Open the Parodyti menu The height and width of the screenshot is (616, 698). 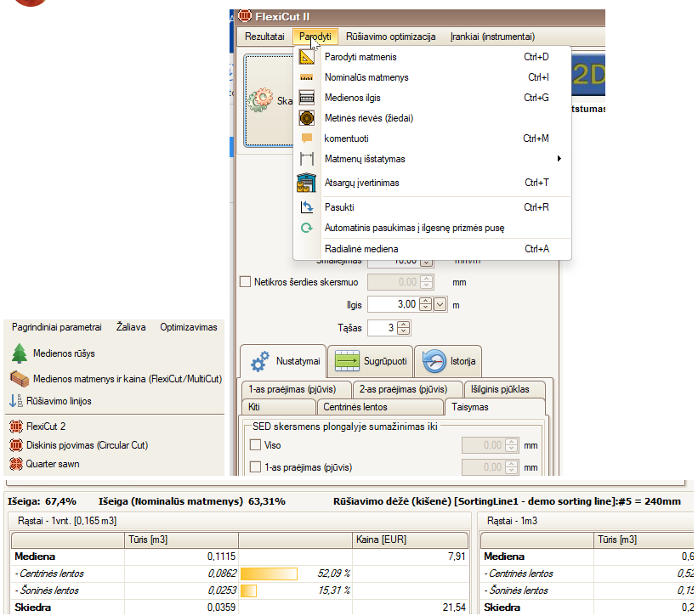pyautogui.click(x=315, y=37)
